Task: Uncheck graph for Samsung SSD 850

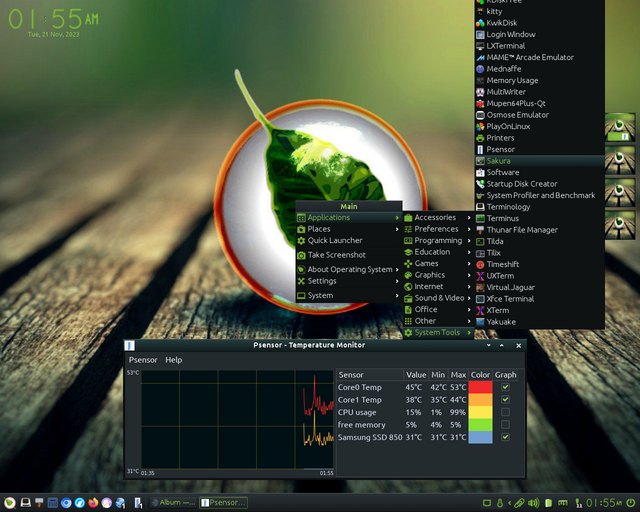Action: point(505,437)
